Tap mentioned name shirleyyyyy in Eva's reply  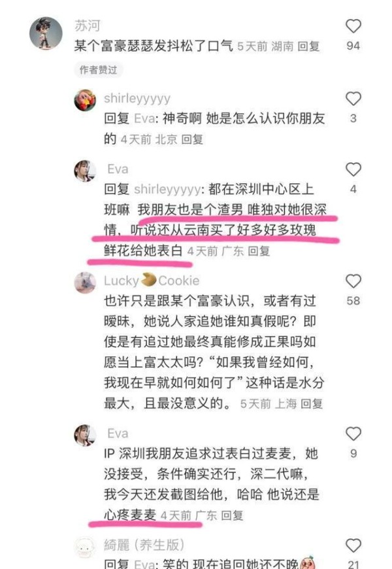click(167, 190)
